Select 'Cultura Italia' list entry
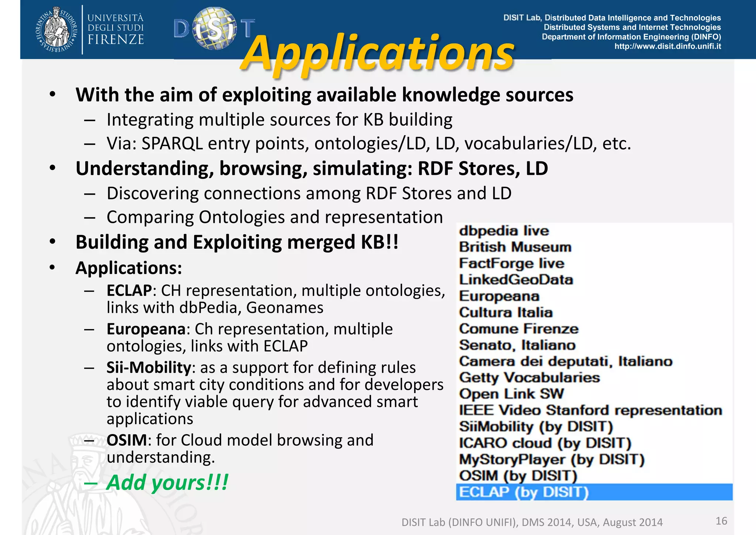Screen dimensions: 756x535 coord(506,313)
